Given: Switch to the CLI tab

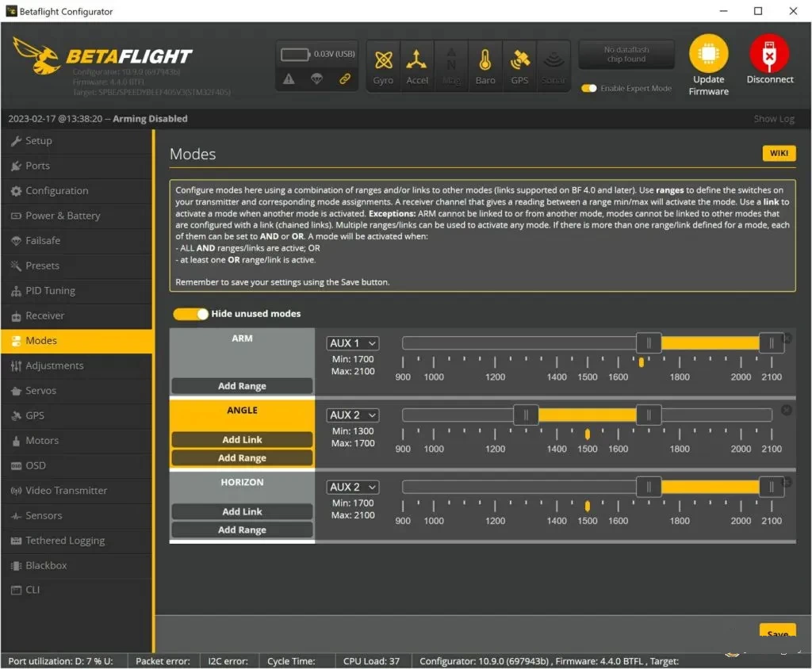Looking at the screenshot, I should [77, 590].
